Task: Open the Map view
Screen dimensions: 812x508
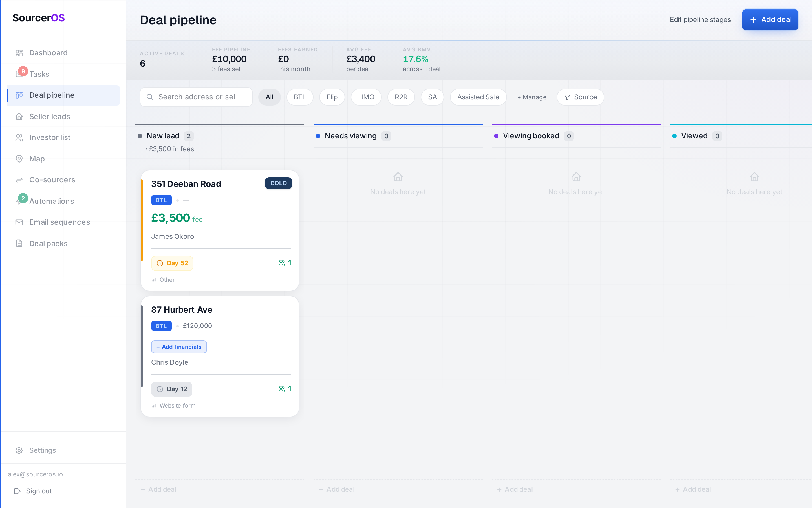Action: pos(63,159)
